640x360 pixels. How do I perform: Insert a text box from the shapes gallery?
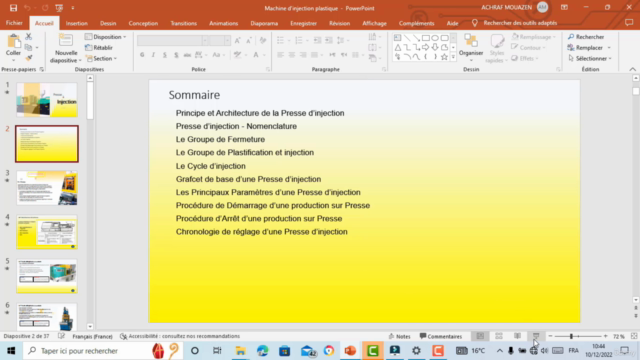click(x=398, y=38)
